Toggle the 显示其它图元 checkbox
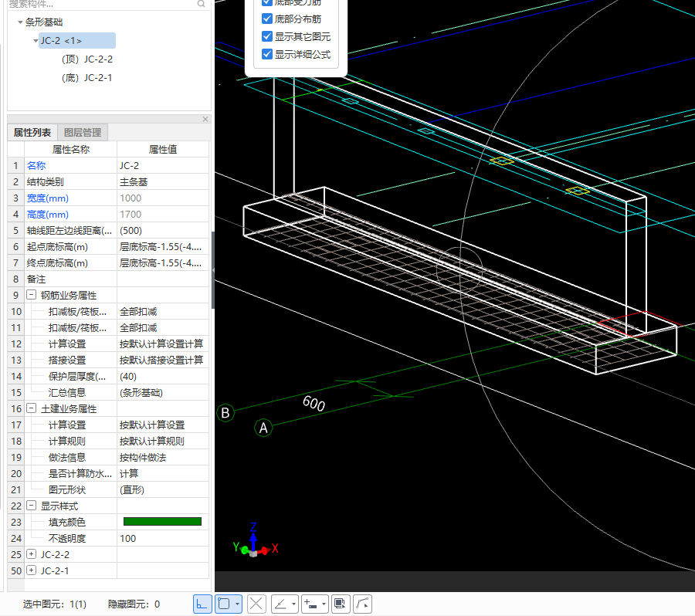The image size is (695, 616). click(x=267, y=36)
